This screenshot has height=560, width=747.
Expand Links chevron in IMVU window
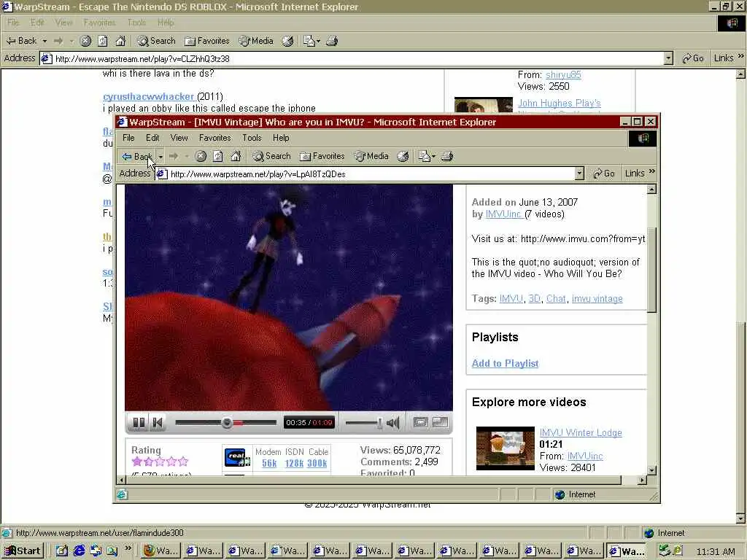coord(652,172)
